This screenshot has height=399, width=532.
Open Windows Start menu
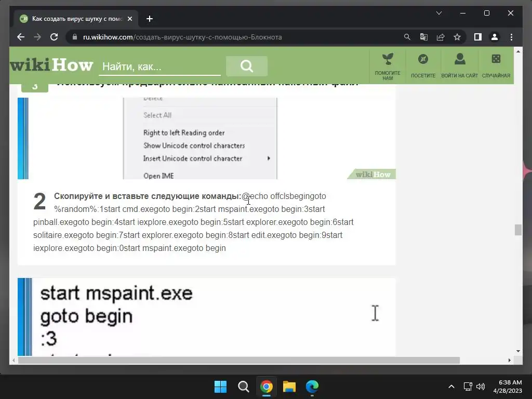(220, 387)
